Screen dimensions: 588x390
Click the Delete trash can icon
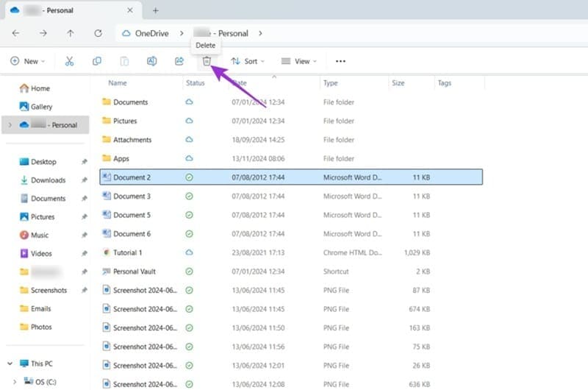(207, 61)
